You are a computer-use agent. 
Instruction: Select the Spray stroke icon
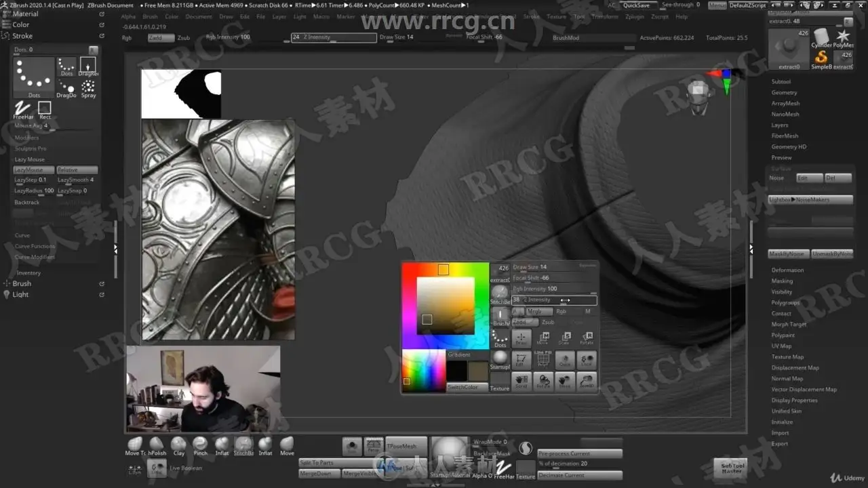pos(88,89)
